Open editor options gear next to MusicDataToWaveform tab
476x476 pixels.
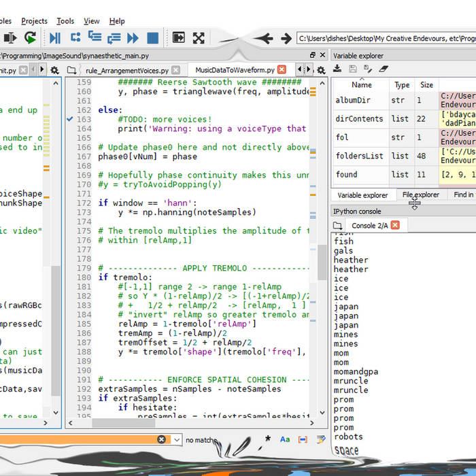(x=321, y=70)
